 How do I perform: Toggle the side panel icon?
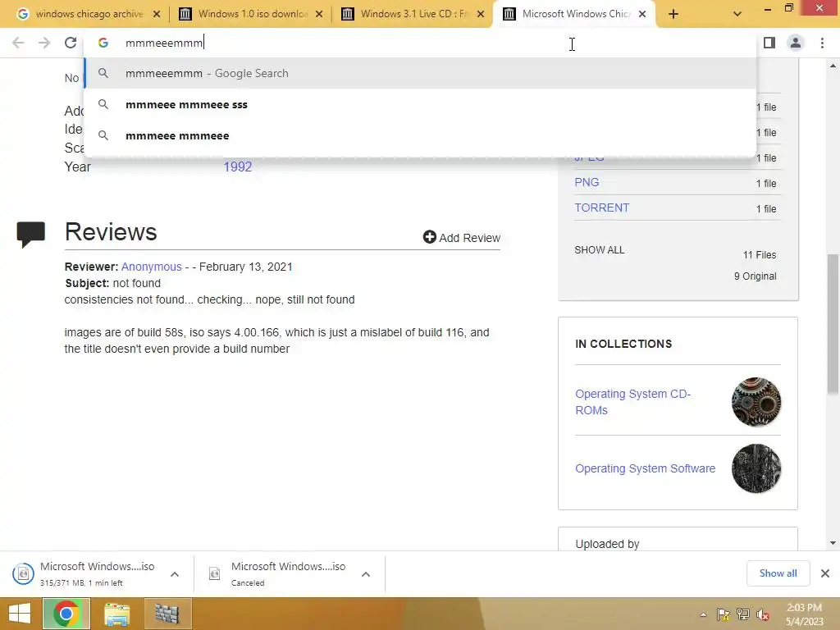(x=769, y=43)
